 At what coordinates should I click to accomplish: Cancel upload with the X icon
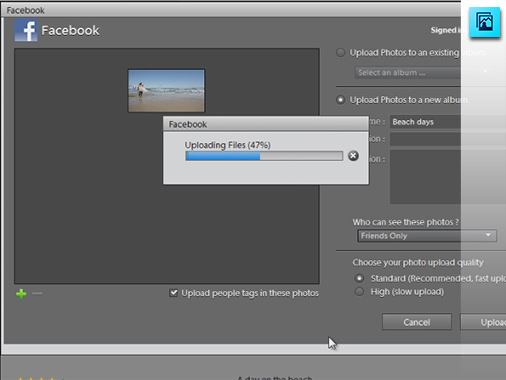point(353,156)
